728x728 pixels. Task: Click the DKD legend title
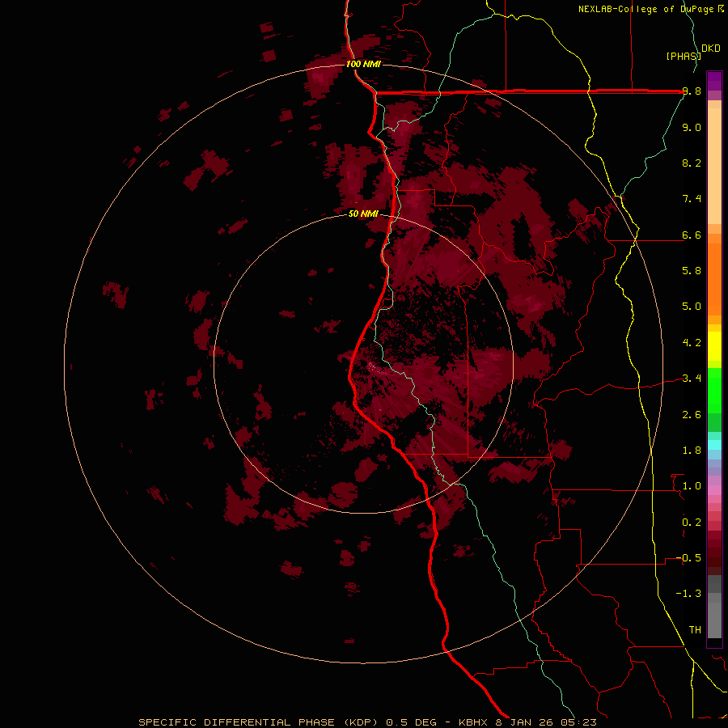point(711,49)
